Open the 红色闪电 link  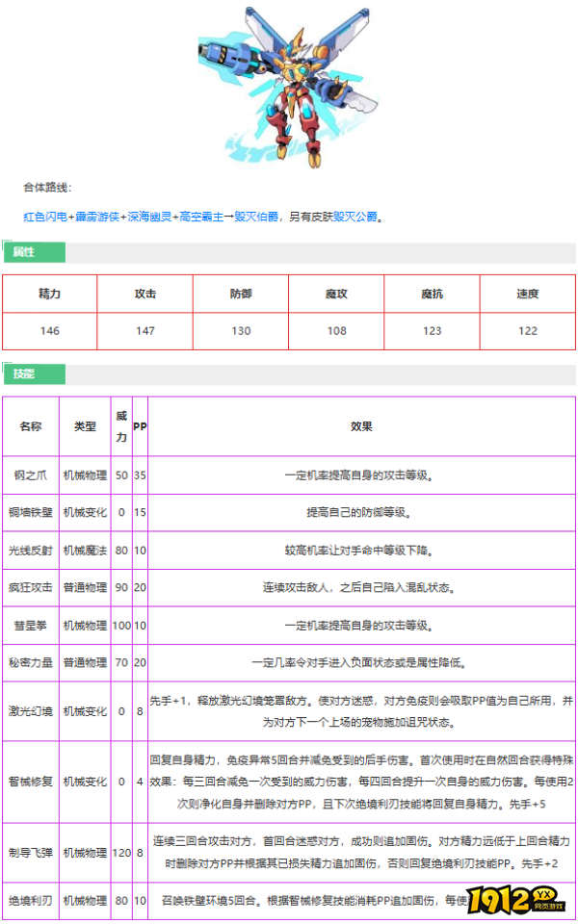45,218
